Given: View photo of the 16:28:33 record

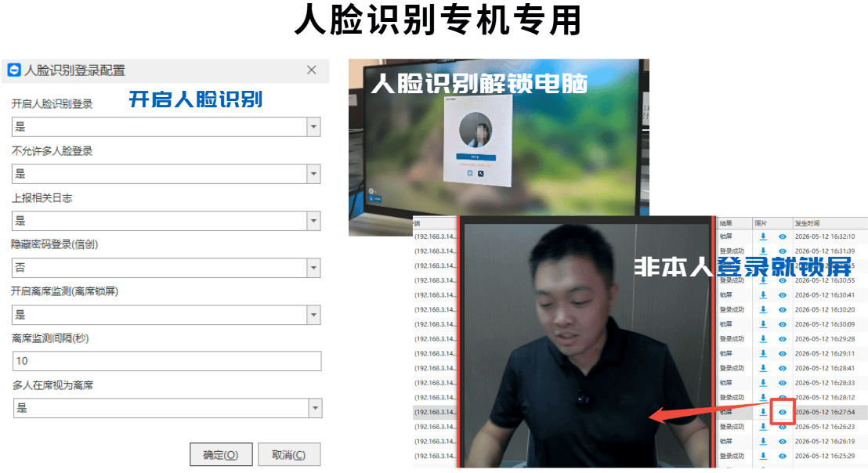Looking at the screenshot, I should (x=782, y=383).
